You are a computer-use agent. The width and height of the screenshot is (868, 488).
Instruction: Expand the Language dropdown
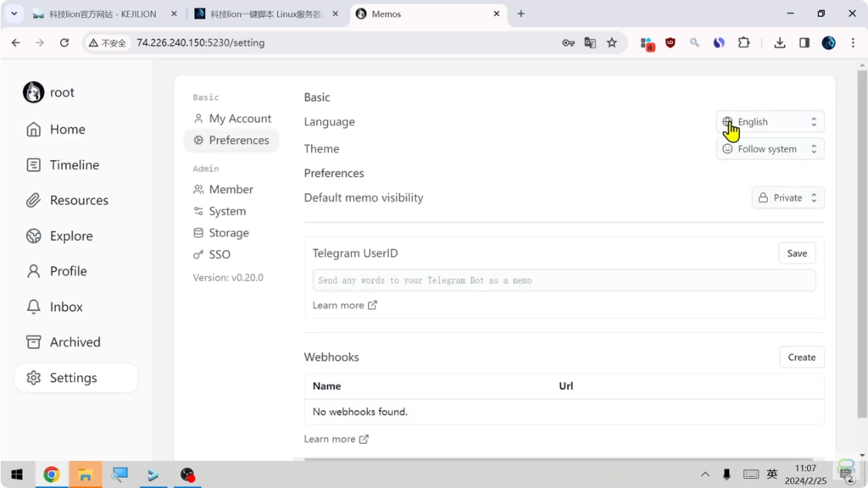(770, 122)
